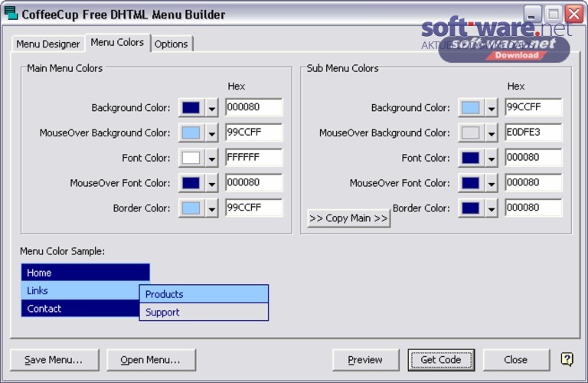Focus Sub Menu hex field E0DFE3

[533, 133]
